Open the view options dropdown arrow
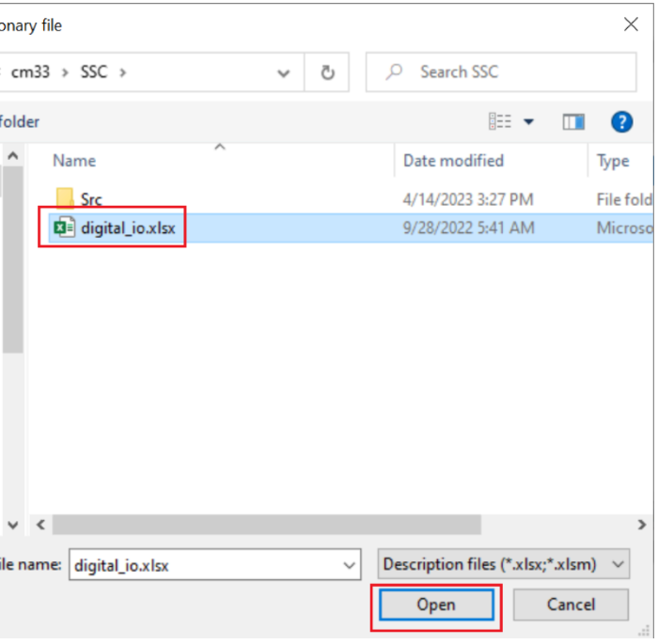The image size is (658, 644). (528, 121)
